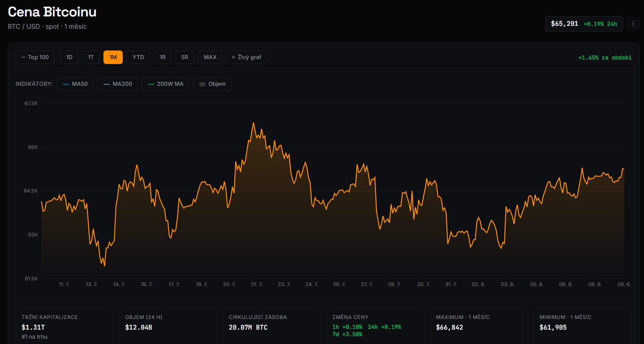Open the three-dot options menu
Image resolution: width=644 pixels, height=344 pixels.
(x=633, y=24)
